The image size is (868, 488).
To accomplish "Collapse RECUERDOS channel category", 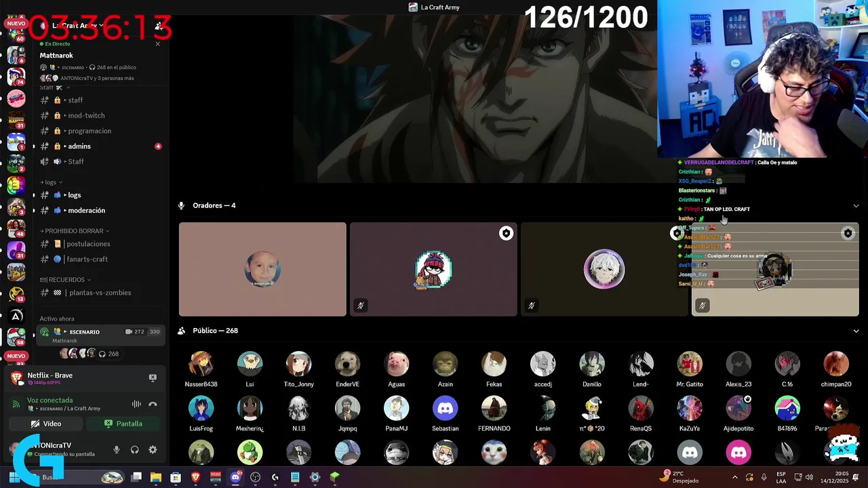I will (66, 279).
